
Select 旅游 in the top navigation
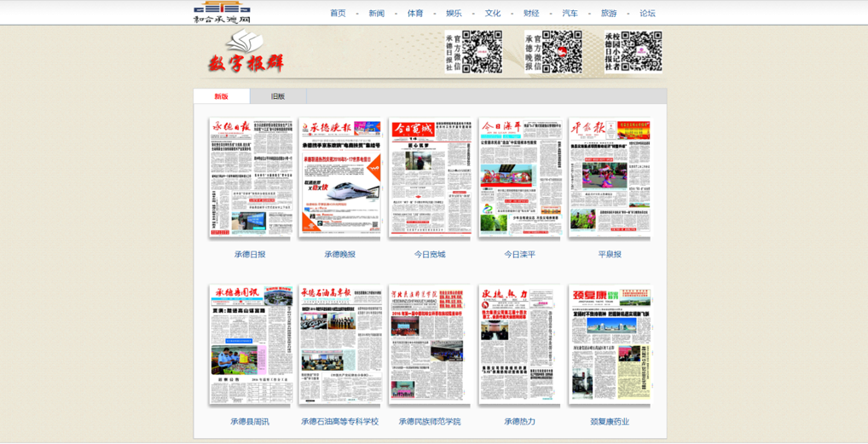609,13
